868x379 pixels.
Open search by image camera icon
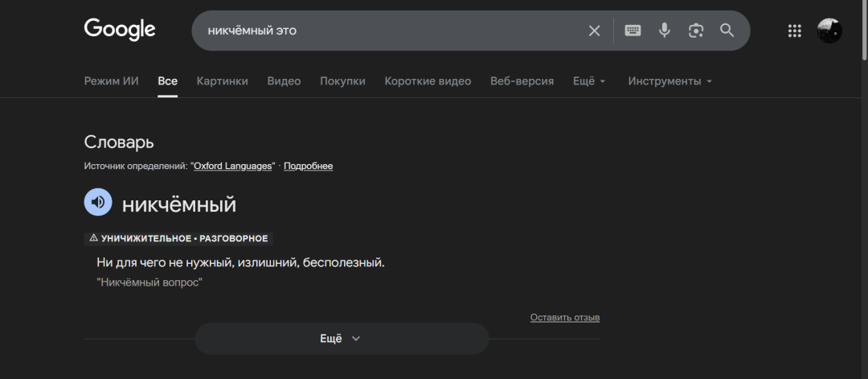pos(696,31)
